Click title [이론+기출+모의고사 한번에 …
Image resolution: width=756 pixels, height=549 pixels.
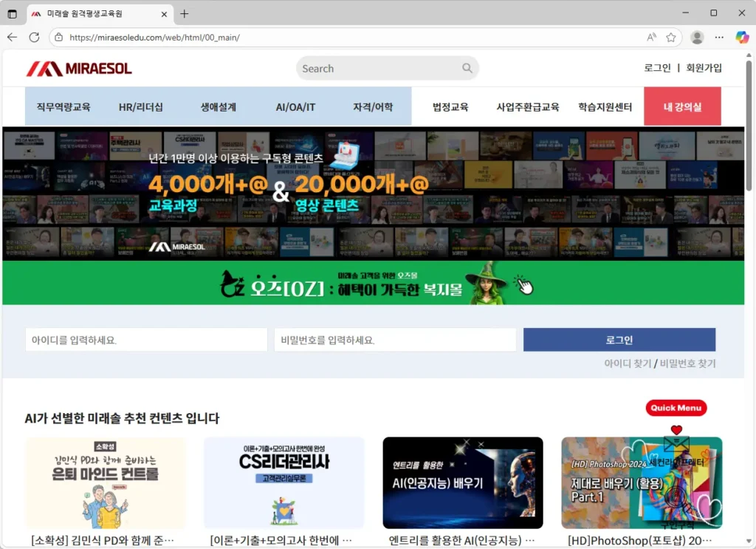click(x=281, y=540)
